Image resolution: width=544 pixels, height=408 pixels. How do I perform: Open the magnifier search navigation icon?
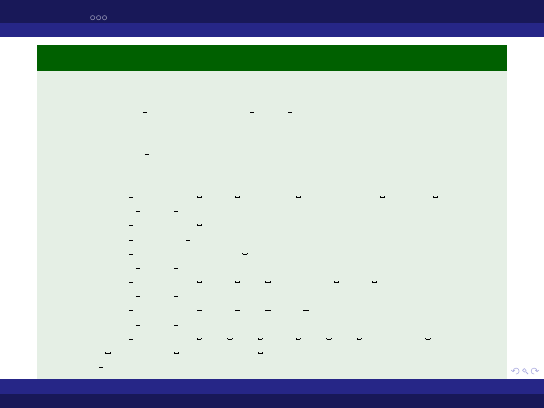pyautogui.click(x=525, y=371)
